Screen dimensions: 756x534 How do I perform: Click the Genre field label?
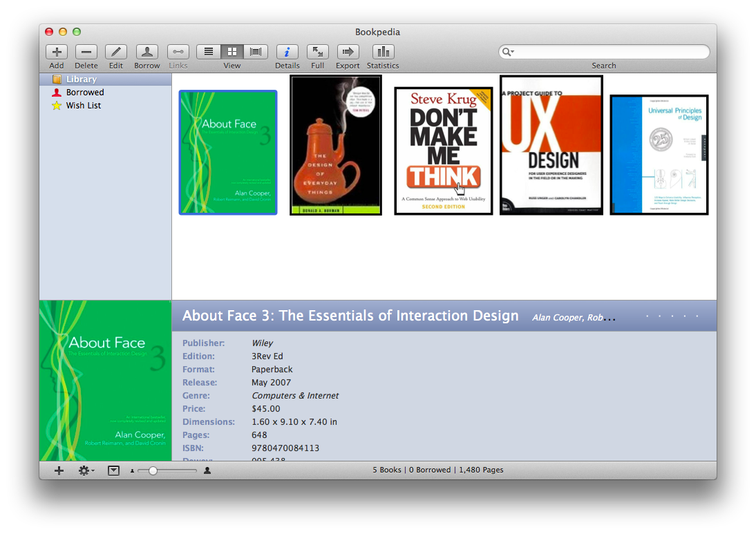click(x=196, y=396)
